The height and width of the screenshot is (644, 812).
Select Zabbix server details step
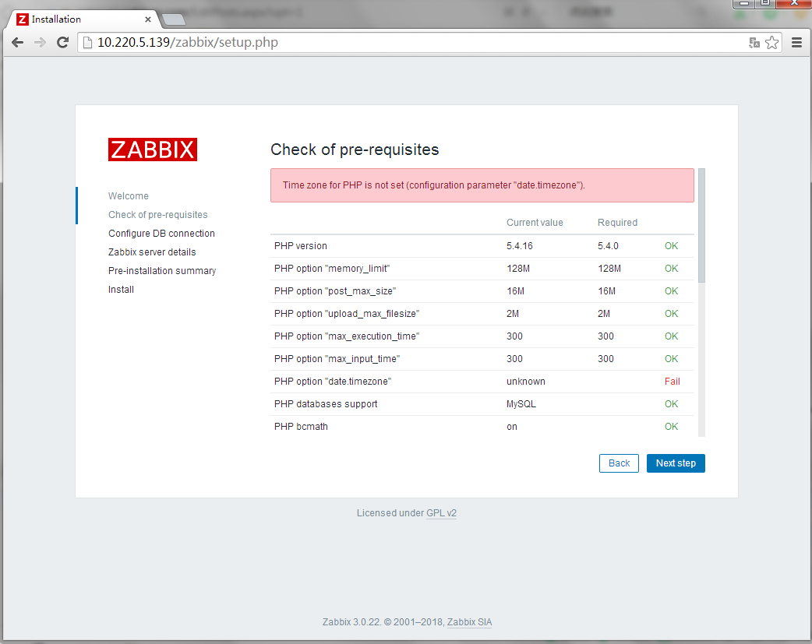(x=152, y=252)
